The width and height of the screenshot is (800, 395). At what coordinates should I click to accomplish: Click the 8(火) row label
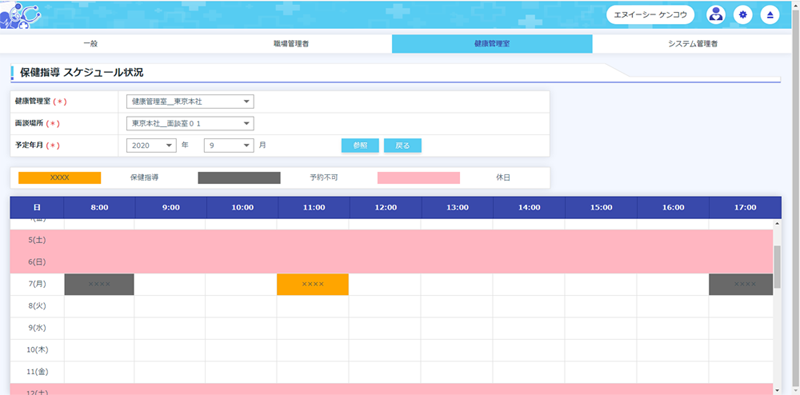[x=37, y=306]
